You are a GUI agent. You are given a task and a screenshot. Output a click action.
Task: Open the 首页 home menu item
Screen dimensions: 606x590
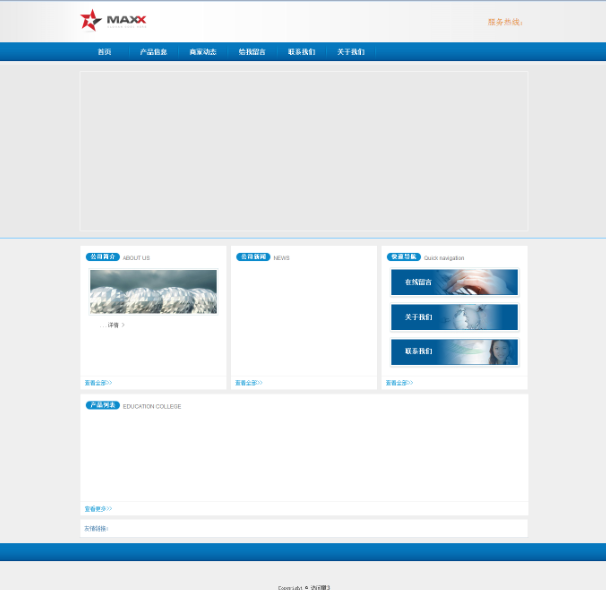coord(104,52)
